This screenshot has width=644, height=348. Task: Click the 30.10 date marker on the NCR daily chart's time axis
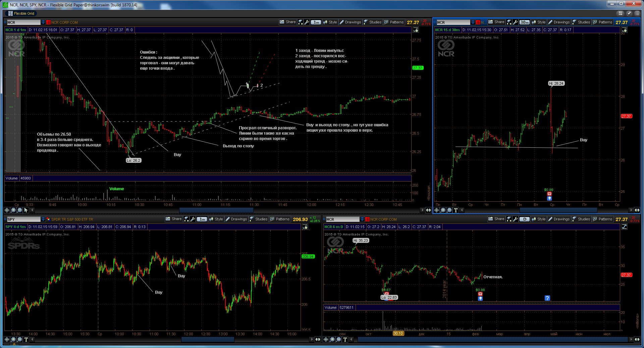pos(398,334)
